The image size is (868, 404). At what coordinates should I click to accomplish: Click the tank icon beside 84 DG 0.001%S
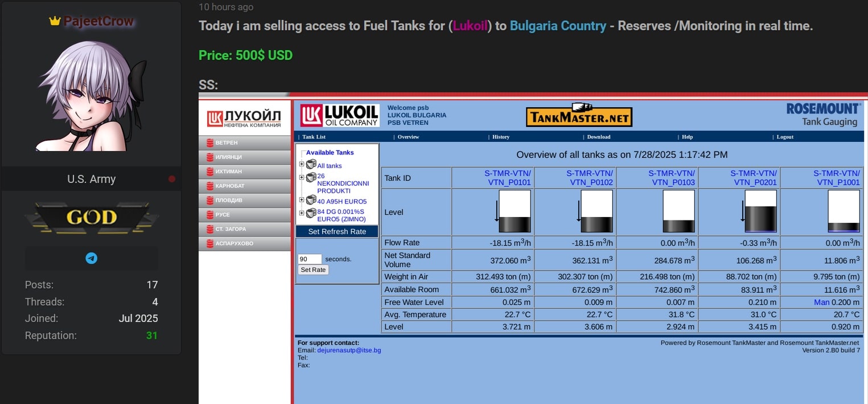(311, 213)
